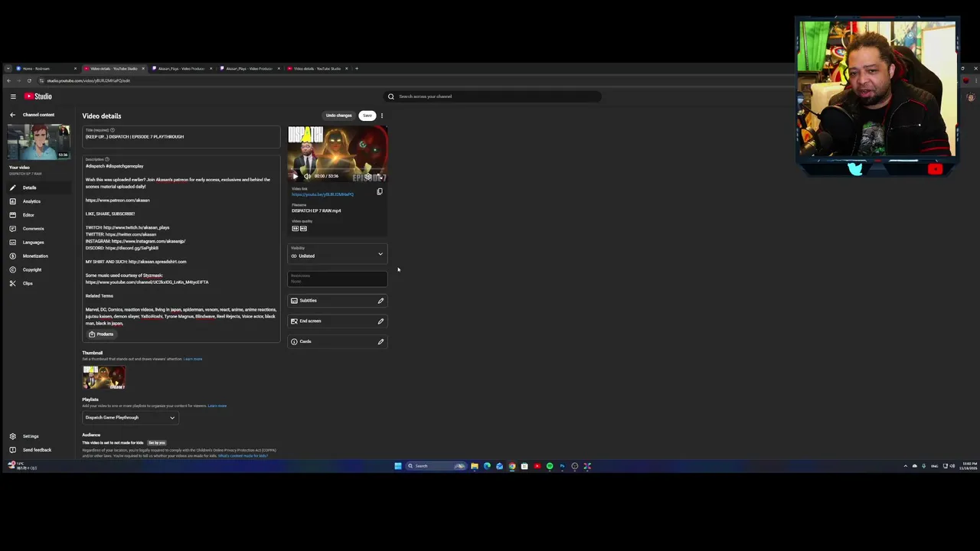
Task: Click the description help question-mark icon
Action: pos(106,159)
